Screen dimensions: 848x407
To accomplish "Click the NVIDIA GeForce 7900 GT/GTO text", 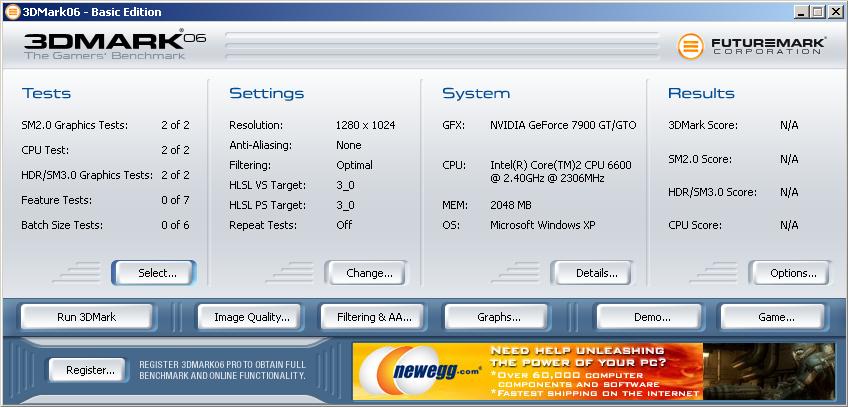I will (x=563, y=125).
